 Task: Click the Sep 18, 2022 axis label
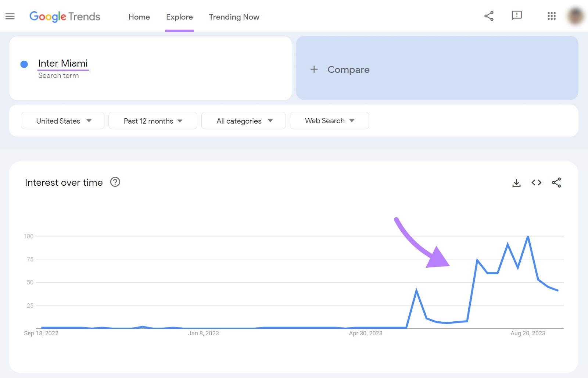point(41,333)
